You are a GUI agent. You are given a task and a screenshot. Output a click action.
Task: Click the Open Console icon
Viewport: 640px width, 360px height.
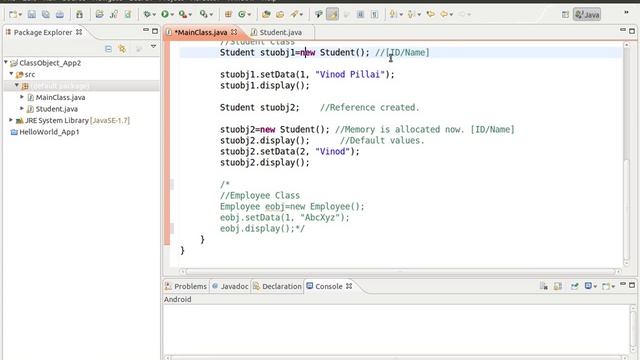pos(606,286)
